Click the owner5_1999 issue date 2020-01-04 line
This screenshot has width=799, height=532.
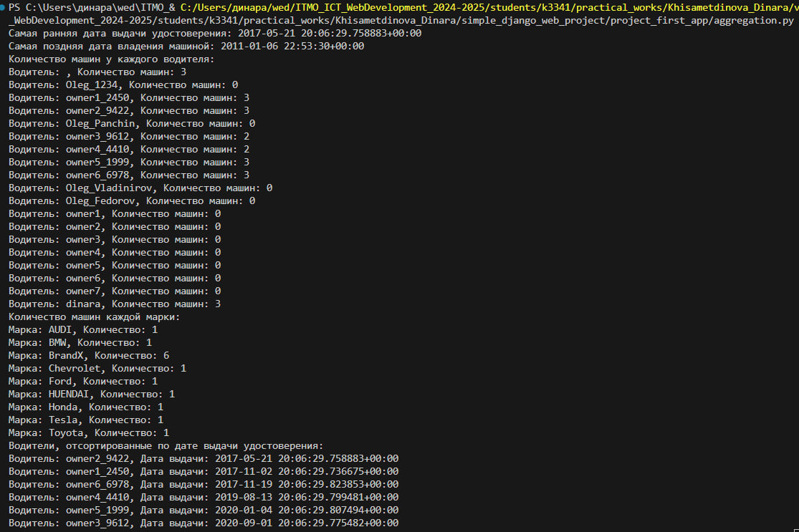click(204, 510)
